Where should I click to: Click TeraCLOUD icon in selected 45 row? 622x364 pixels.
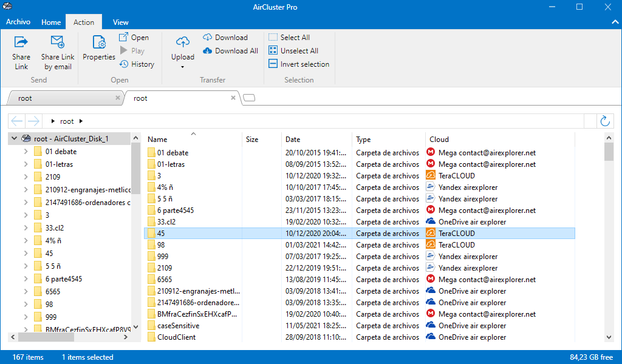[x=431, y=233]
